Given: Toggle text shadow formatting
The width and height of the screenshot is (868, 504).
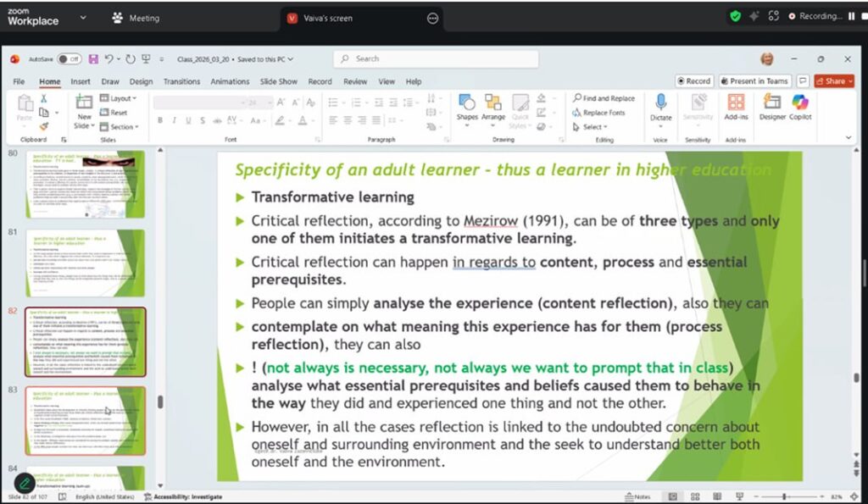Looking at the screenshot, I should [x=203, y=120].
